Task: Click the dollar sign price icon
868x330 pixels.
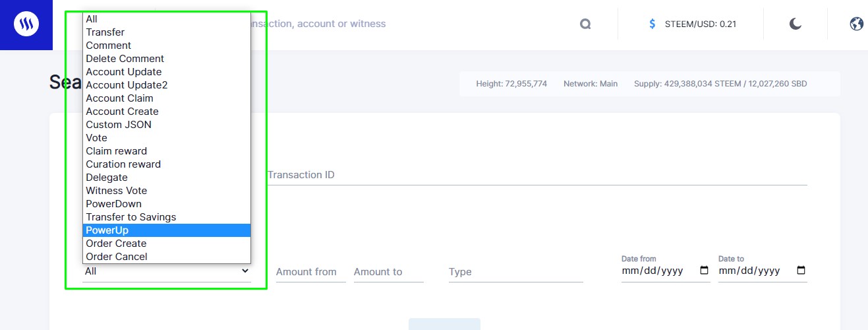Action: [652, 24]
